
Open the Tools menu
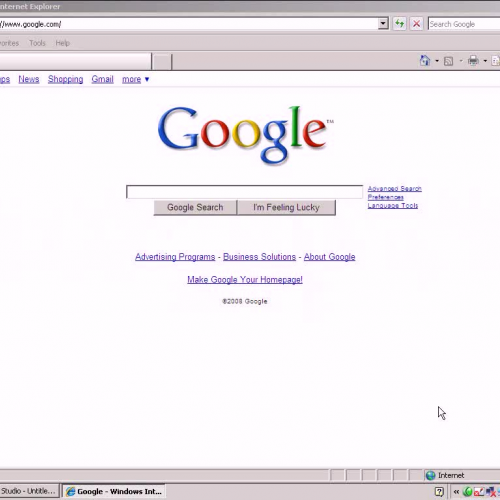click(x=37, y=43)
